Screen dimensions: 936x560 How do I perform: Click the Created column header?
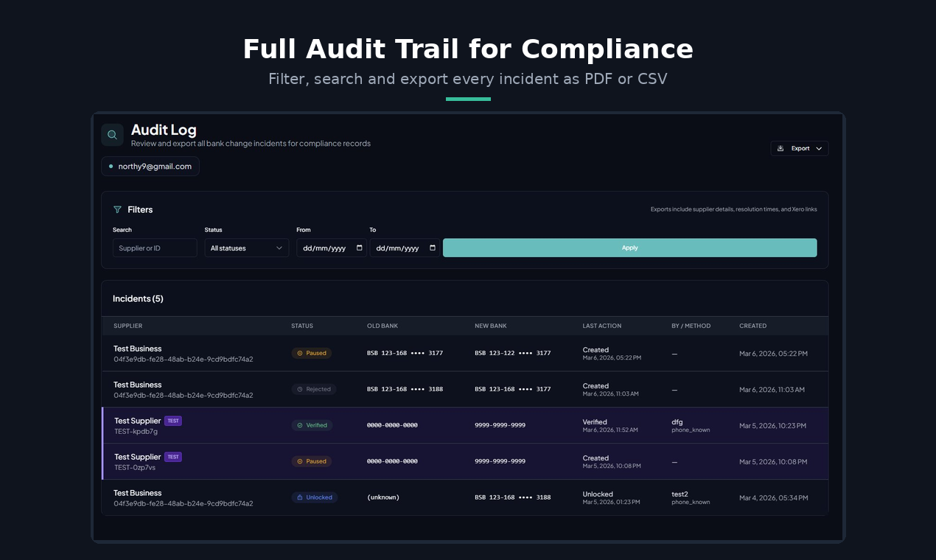point(753,326)
